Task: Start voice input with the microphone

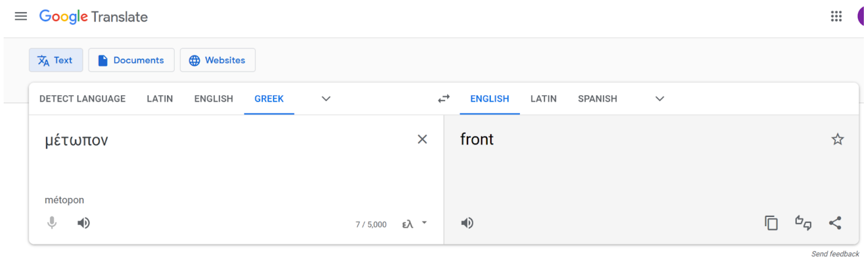Action: [52, 223]
